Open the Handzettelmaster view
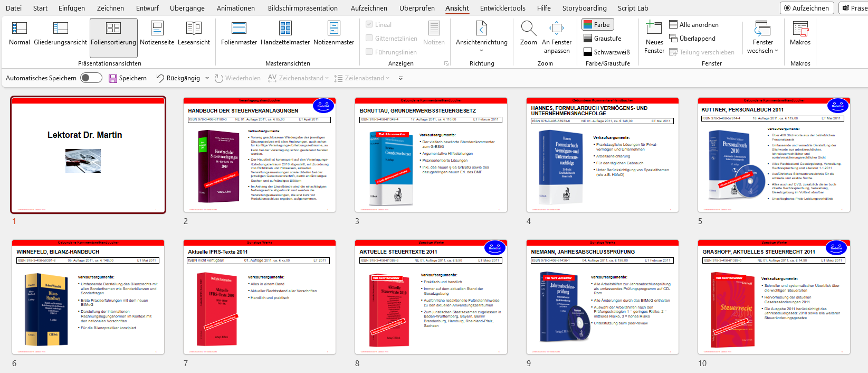 point(285,34)
